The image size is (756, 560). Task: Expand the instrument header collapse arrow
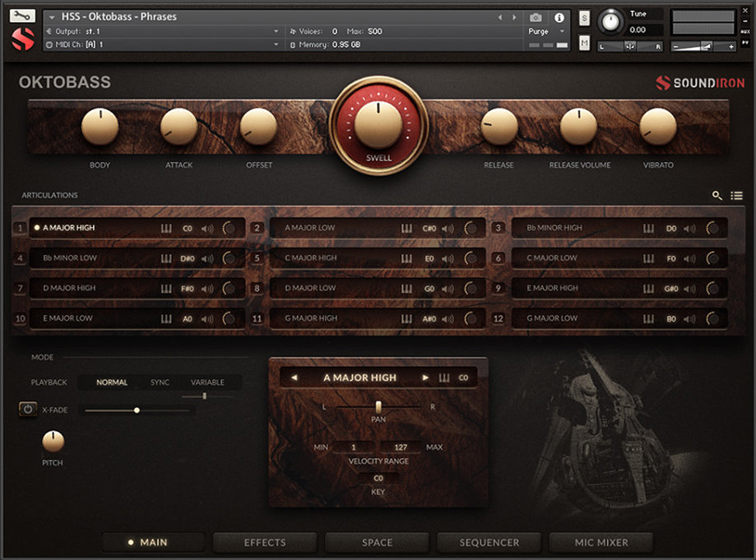coord(52,17)
